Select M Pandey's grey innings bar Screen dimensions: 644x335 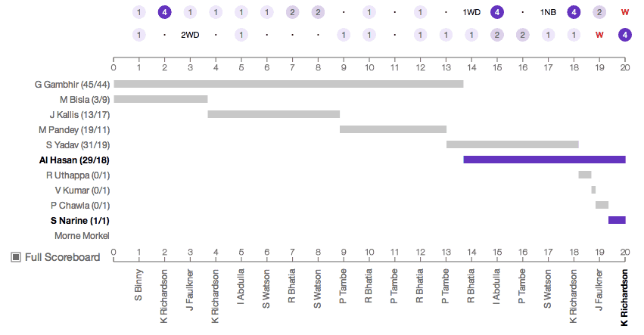click(x=393, y=129)
